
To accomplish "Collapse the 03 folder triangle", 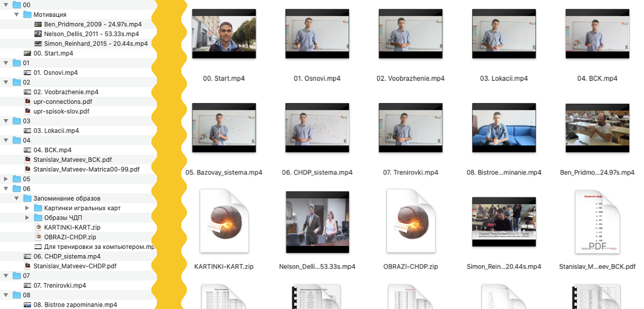I will tap(6, 121).
